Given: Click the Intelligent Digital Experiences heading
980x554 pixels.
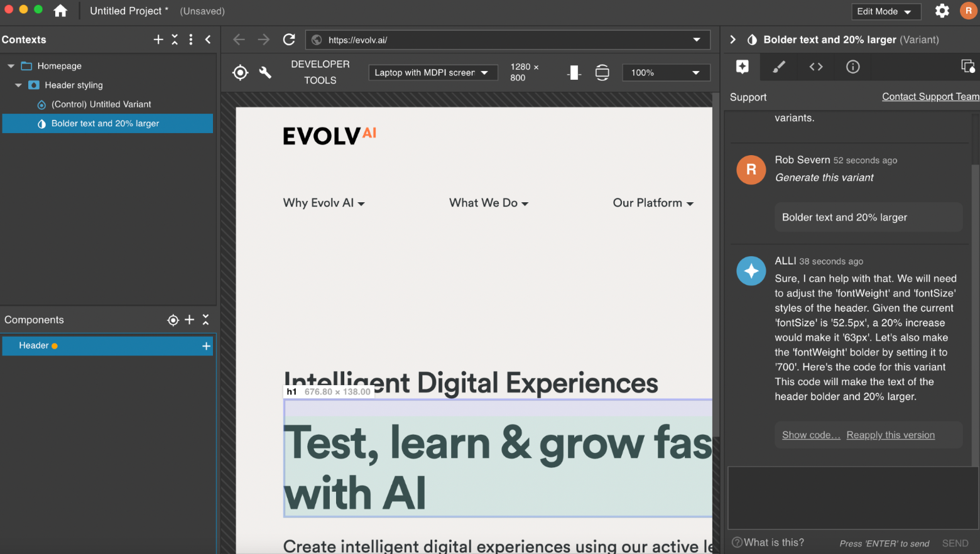Looking at the screenshot, I should pyautogui.click(x=471, y=383).
